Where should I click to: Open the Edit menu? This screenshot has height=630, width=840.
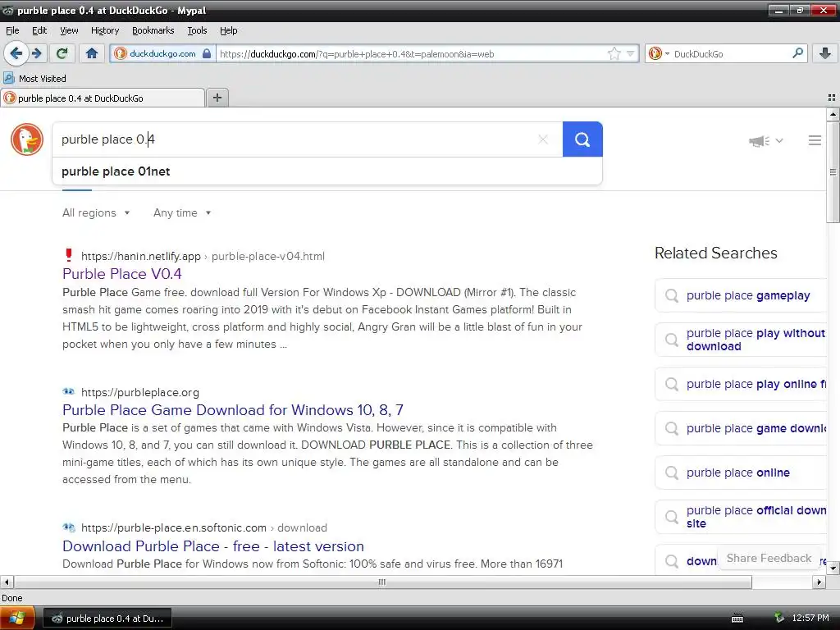click(39, 30)
